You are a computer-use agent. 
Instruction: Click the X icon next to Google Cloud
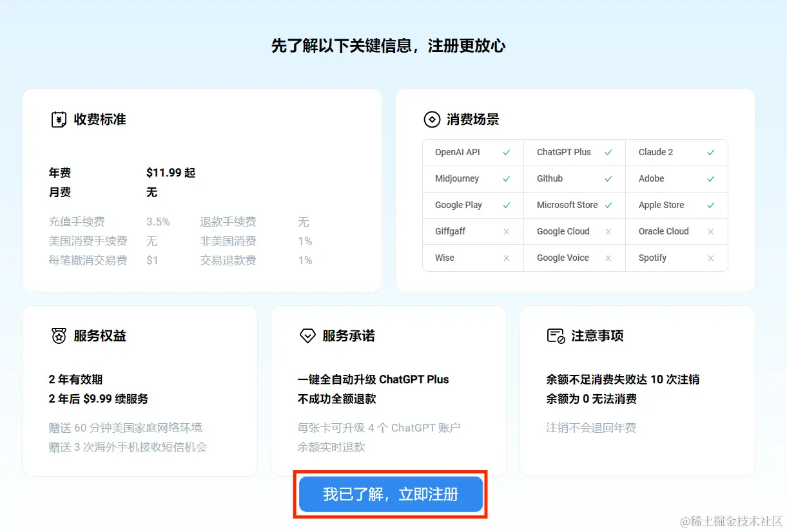pos(608,231)
